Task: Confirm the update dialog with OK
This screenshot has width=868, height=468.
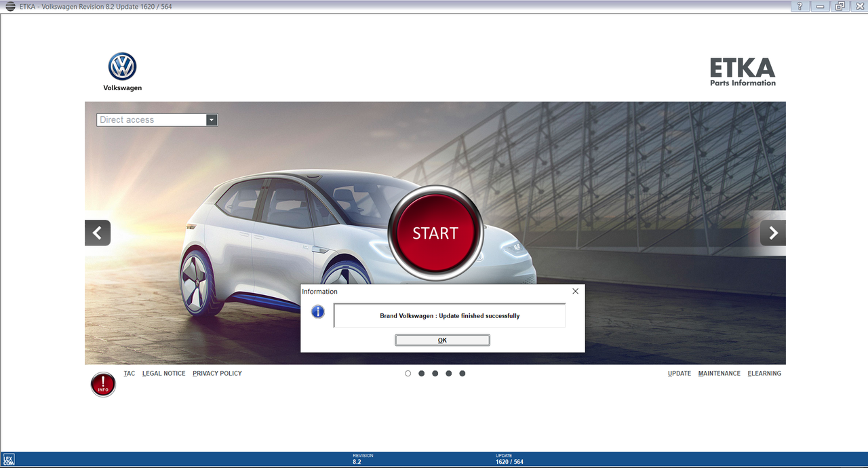Action: [442, 340]
